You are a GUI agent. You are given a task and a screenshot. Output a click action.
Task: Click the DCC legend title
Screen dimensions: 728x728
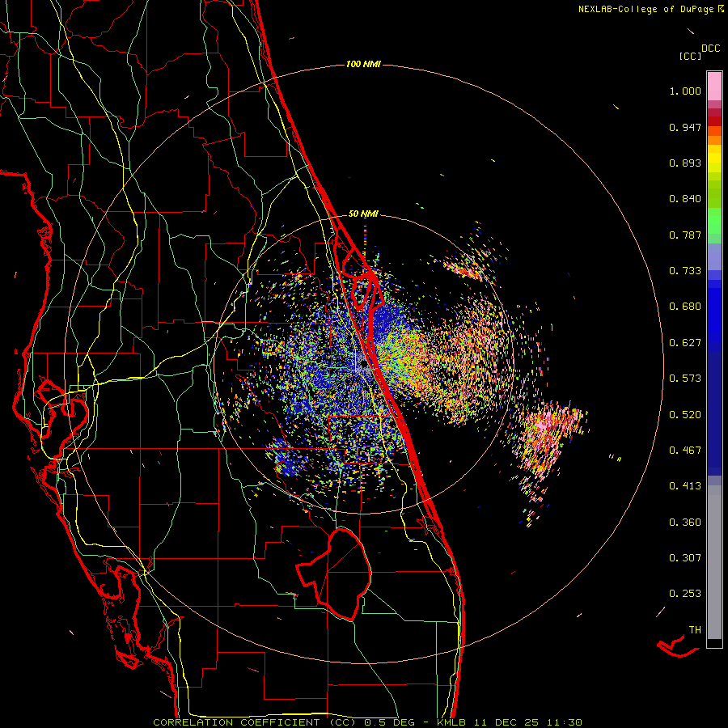(711, 49)
